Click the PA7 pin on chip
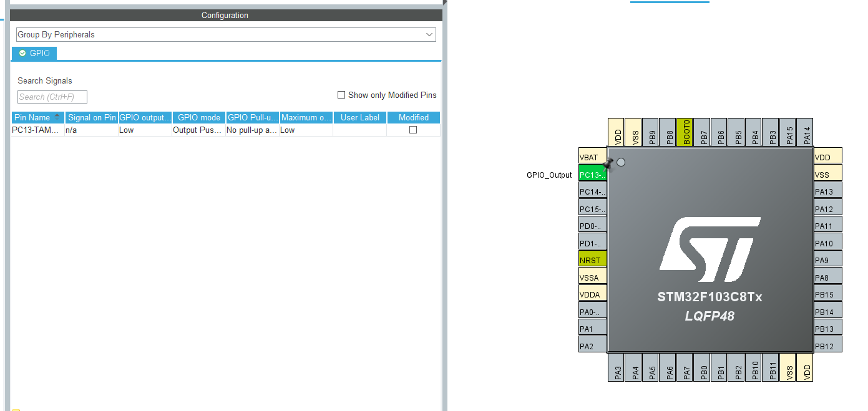The width and height of the screenshot is (868, 411). click(x=685, y=367)
